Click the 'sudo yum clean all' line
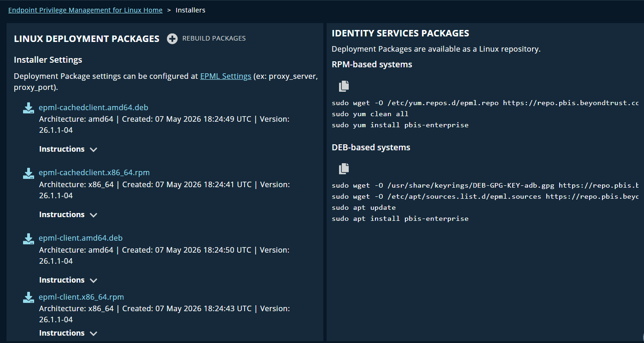The height and width of the screenshot is (343, 644). (x=370, y=114)
